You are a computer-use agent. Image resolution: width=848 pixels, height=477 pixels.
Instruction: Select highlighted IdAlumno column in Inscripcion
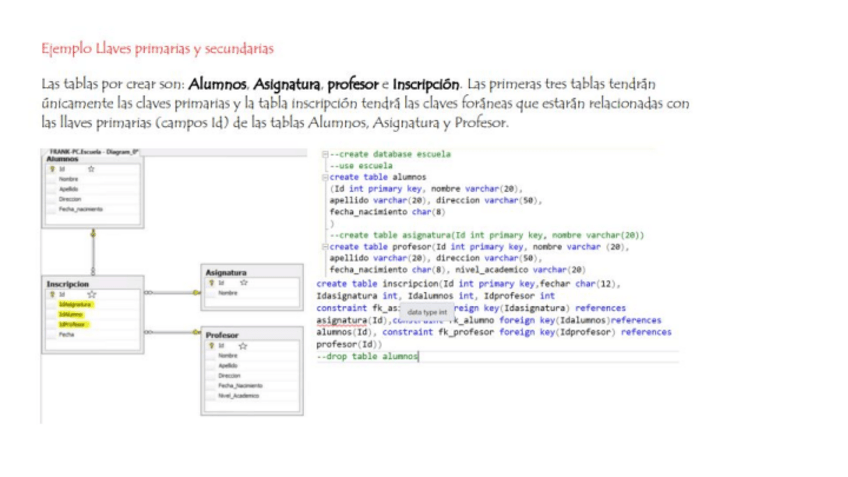[71, 315]
